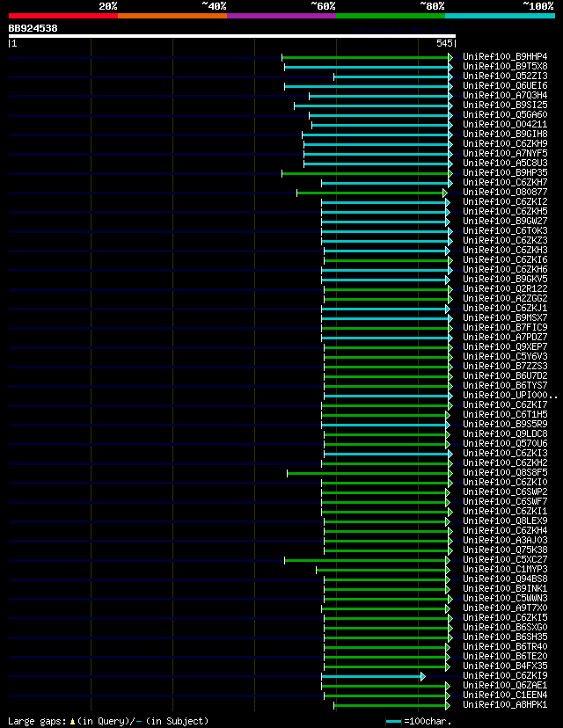Open hit UniRef100_B9T5X8
This screenshot has width=563, height=728.
coord(505,67)
